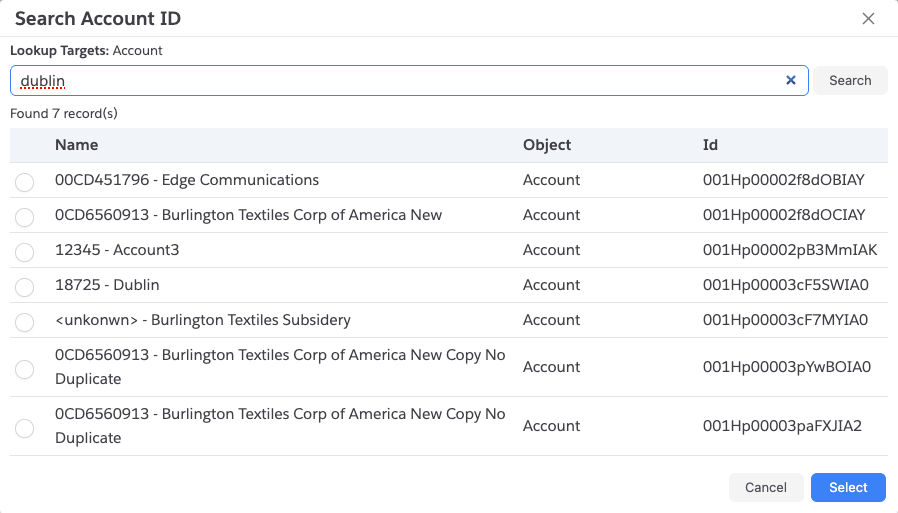Viewport: 898px width, 513px height.
Task: Select radio for record ending in pYwBOIA0
Action: 24,369
